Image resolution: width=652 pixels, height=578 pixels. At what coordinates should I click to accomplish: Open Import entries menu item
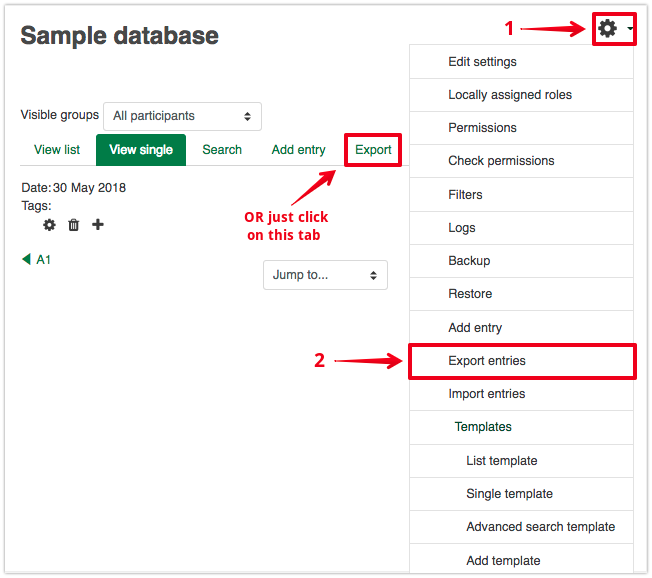coord(486,394)
